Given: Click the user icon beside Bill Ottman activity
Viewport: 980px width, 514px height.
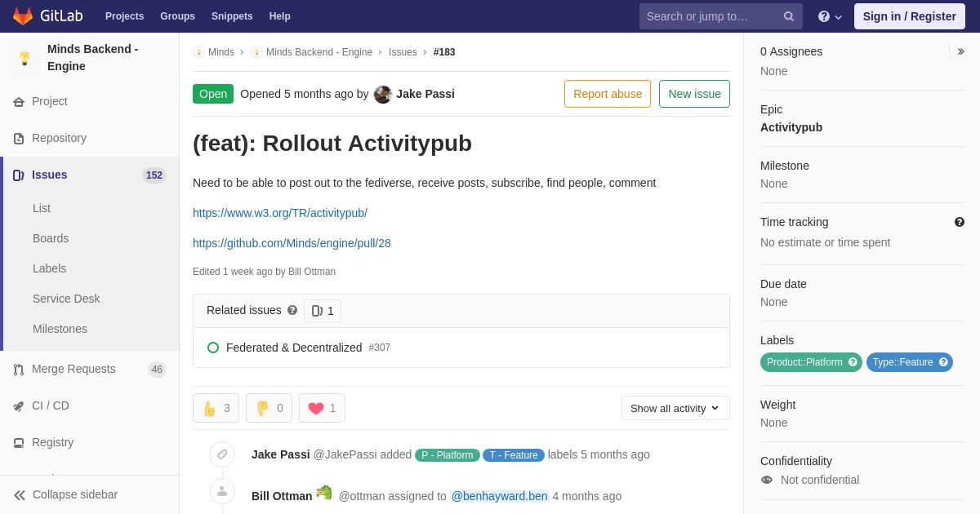Looking at the screenshot, I should pyautogui.click(x=222, y=491).
